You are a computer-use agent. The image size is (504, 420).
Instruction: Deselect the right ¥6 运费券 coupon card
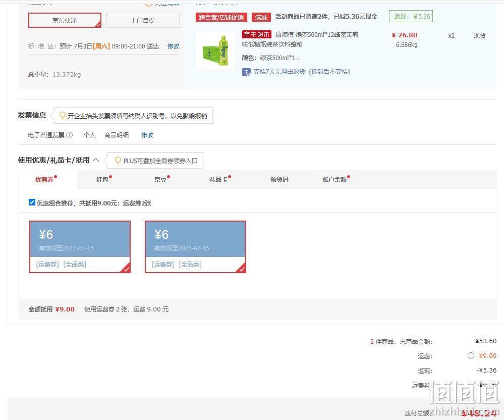(x=195, y=247)
